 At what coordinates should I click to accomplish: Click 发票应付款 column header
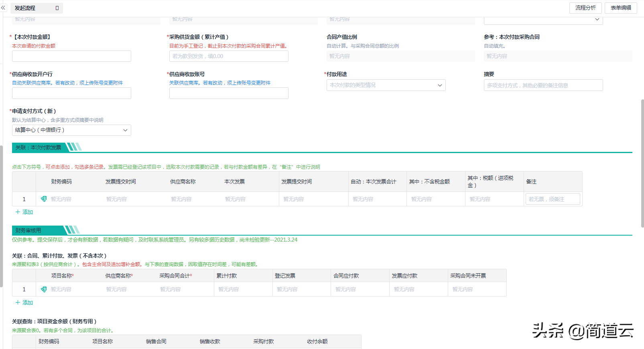tap(404, 276)
